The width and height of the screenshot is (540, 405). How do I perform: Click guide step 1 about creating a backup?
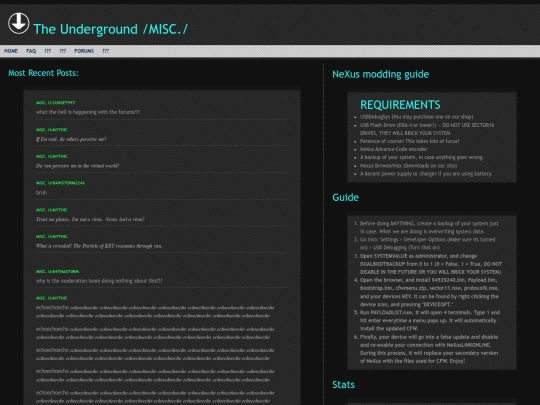tap(429, 227)
